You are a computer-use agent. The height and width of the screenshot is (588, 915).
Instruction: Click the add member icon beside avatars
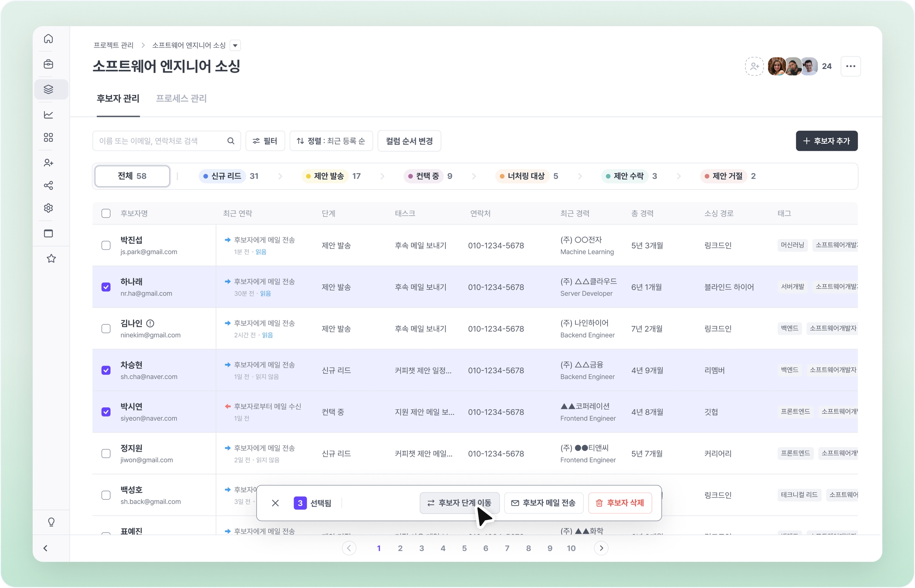coord(754,66)
